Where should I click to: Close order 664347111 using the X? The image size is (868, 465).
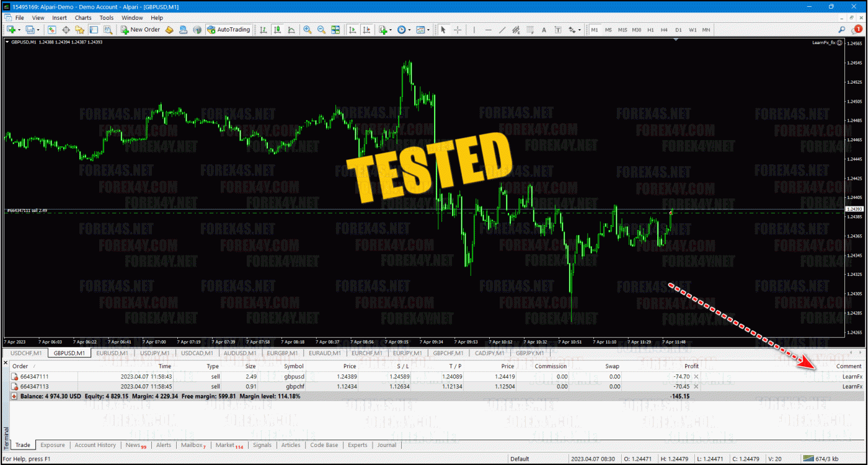(696, 376)
